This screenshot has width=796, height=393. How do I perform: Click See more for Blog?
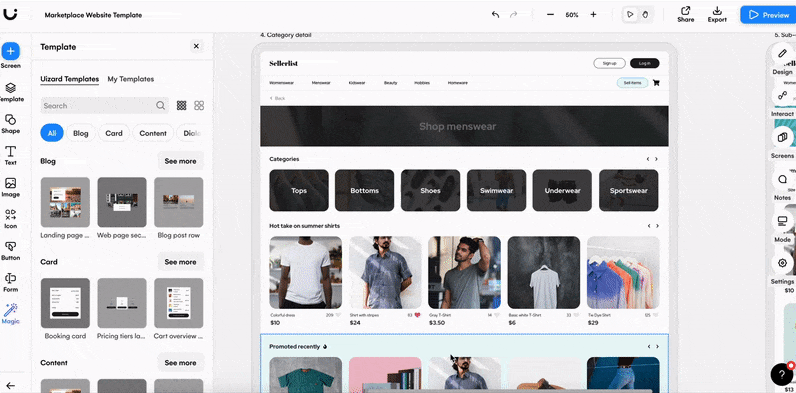(x=180, y=161)
